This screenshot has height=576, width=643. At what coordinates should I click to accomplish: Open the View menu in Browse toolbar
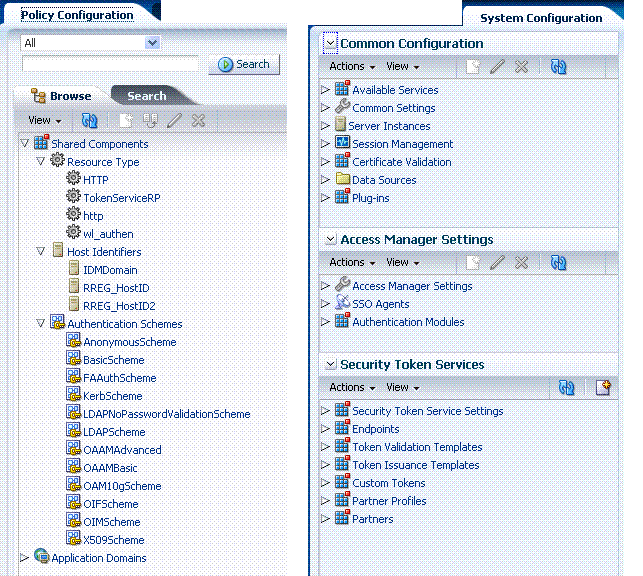click(44, 120)
